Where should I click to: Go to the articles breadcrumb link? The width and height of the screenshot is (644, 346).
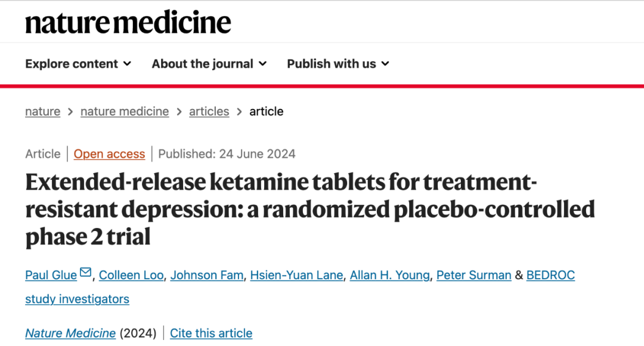pyautogui.click(x=209, y=111)
